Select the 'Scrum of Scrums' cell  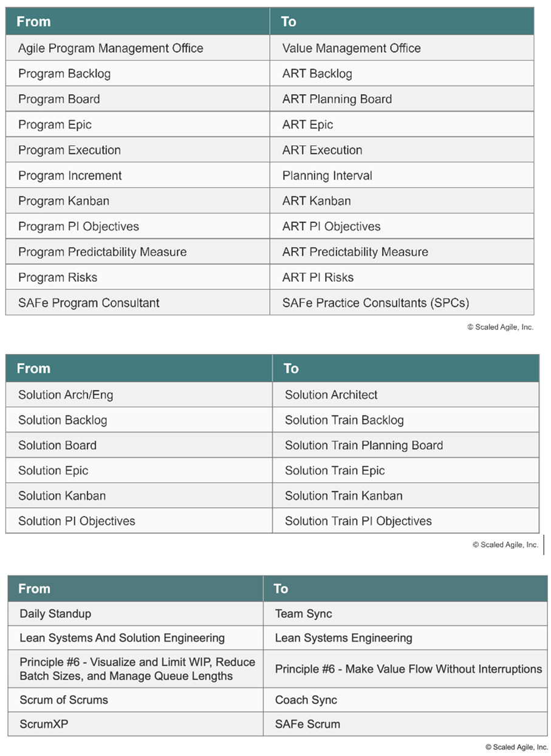(x=135, y=700)
